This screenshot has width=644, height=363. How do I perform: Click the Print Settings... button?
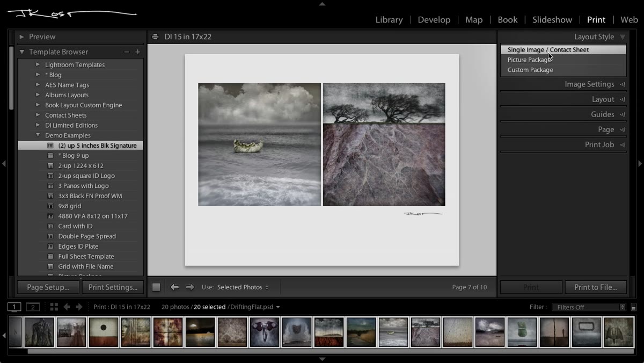pyautogui.click(x=113, y=287)
